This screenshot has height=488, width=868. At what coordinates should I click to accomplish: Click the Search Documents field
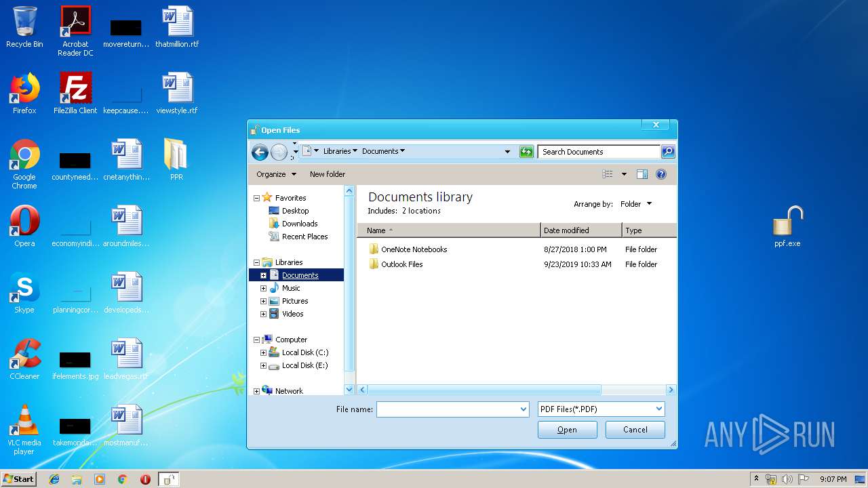coord(599,152)
